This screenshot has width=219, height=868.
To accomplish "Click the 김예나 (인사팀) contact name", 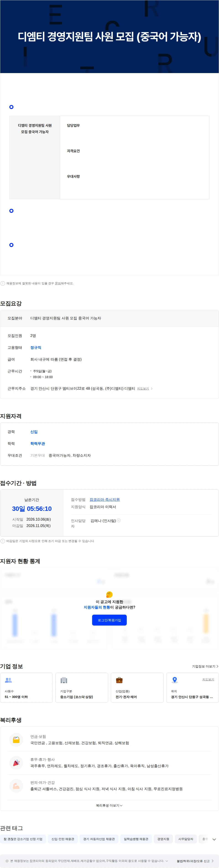I will click(x=103, y=521).
